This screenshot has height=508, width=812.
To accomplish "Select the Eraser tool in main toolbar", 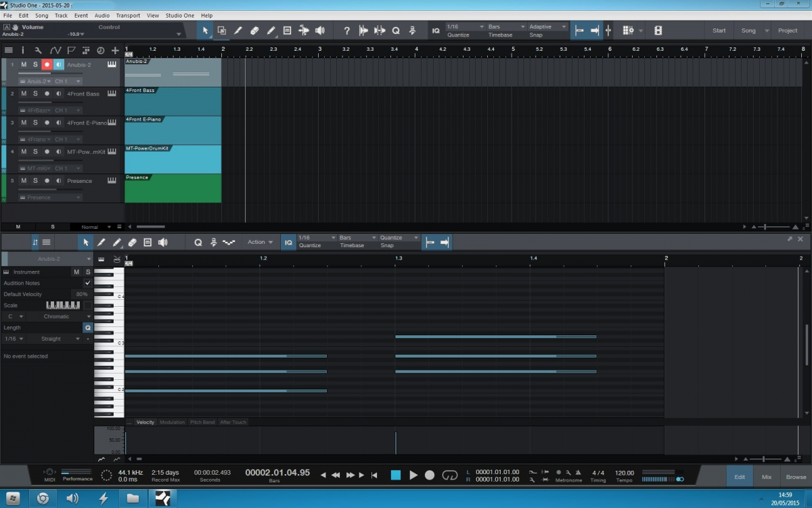I will click(254, 30).
